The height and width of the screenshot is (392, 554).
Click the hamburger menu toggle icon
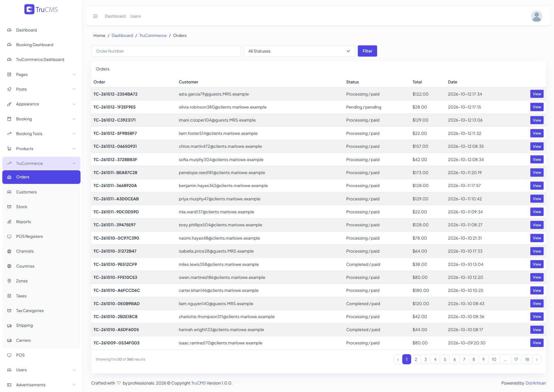click(95, 16)
